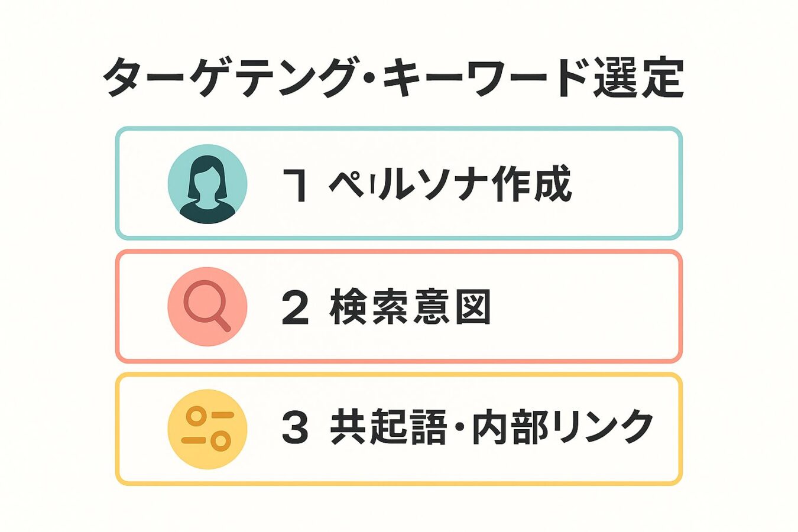Click the キーワード選定 text in the title

[x=534, y=77]
